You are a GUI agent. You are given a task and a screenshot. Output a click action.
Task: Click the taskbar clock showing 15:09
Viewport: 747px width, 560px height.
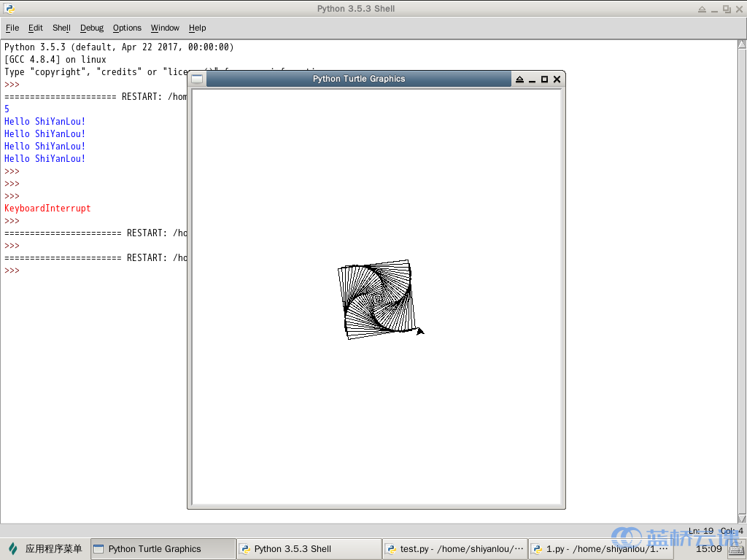tap(708, 549)
